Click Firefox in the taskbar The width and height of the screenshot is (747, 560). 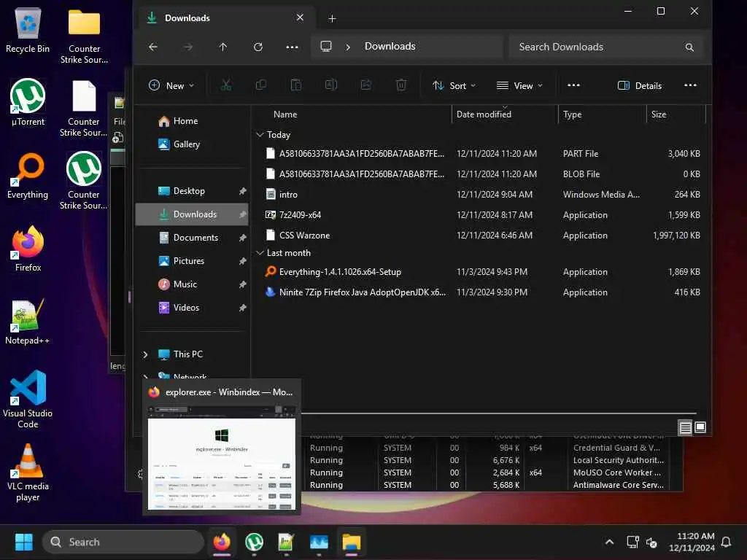coord(222,542)
